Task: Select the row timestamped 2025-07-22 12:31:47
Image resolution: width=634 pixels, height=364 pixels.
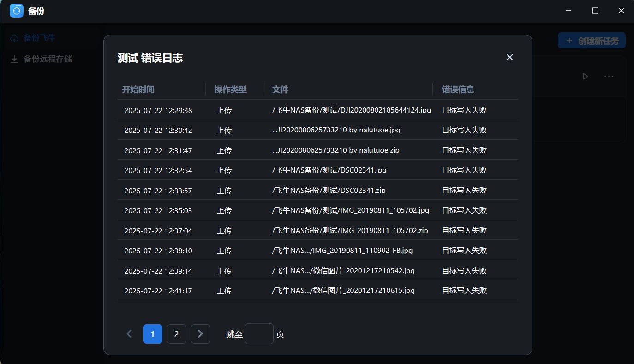Action: [317, 150]
